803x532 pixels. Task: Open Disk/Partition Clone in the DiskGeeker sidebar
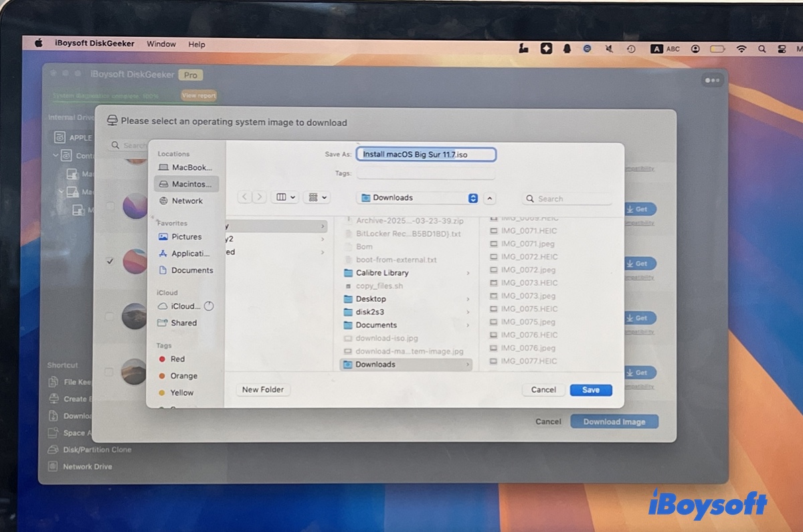[x=90, y=450]
